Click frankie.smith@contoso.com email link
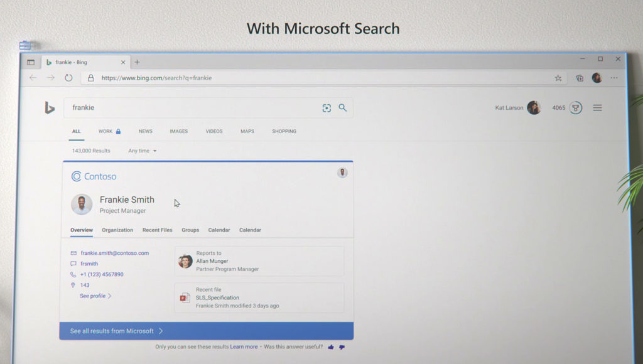The image size is (643, 364). click(x=115, y=254)
